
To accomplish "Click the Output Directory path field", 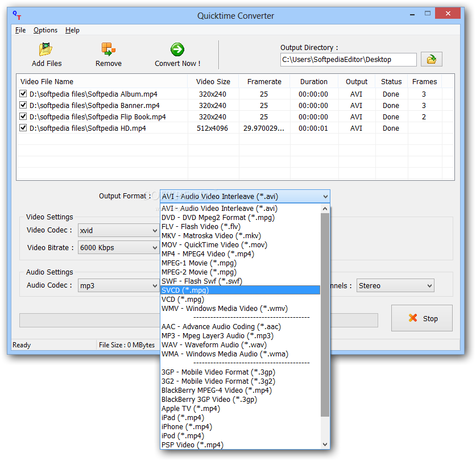I will 348,60.
